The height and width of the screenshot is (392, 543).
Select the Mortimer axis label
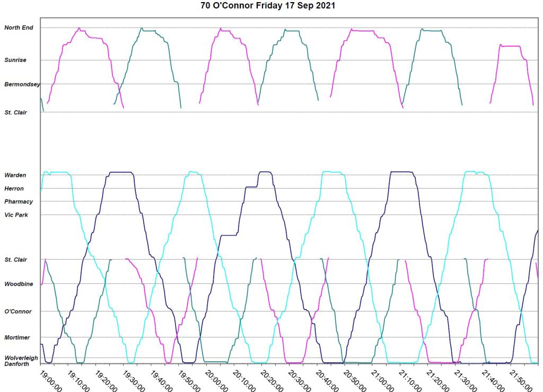coord(17,337)
